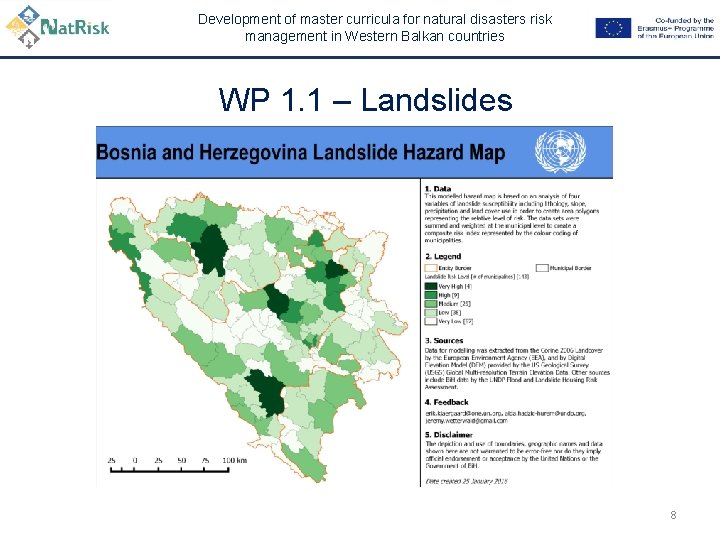Select the '5. Disclaimer' section heading

pyautogui.click(x=449, y=435)
